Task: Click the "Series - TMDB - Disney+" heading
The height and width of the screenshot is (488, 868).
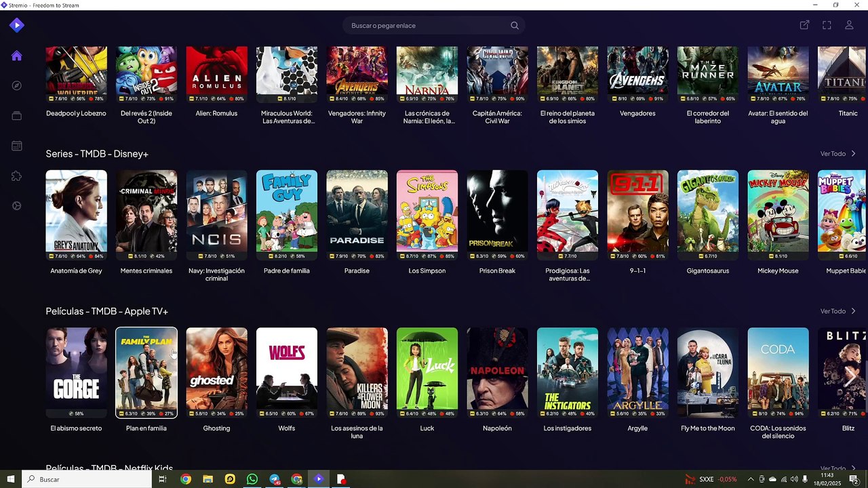Action: coord(97,154)
